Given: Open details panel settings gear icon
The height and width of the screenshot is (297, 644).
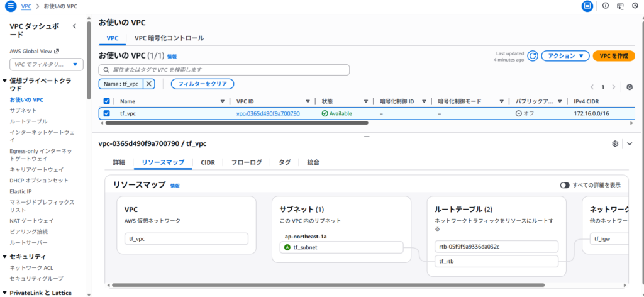Looking at the screenshot, I should pyautogui.click(x=615, y=143).
